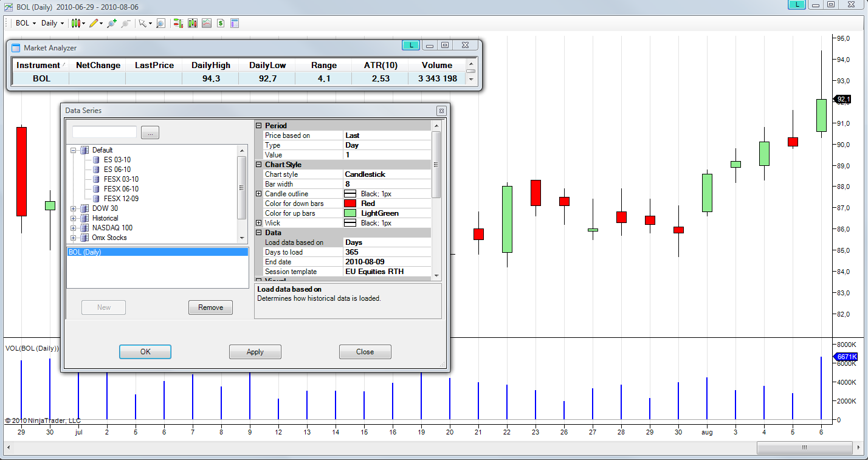Collapse the Default instrument list
Image resolution: width=868 pixels, height=460 pixels.
tap(74, 150)
